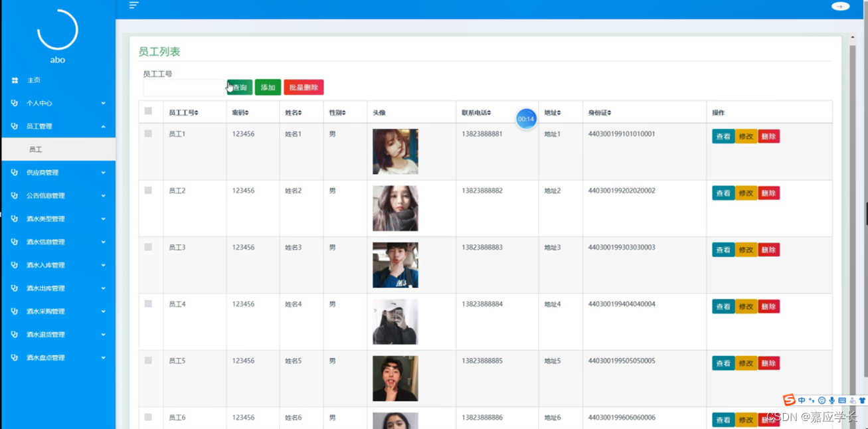Screen dimensions: 868x429
Task: Click the icon beside 酒水类型管理 in the sidebar
Action: pyautogui.click(x=15, y=218)
